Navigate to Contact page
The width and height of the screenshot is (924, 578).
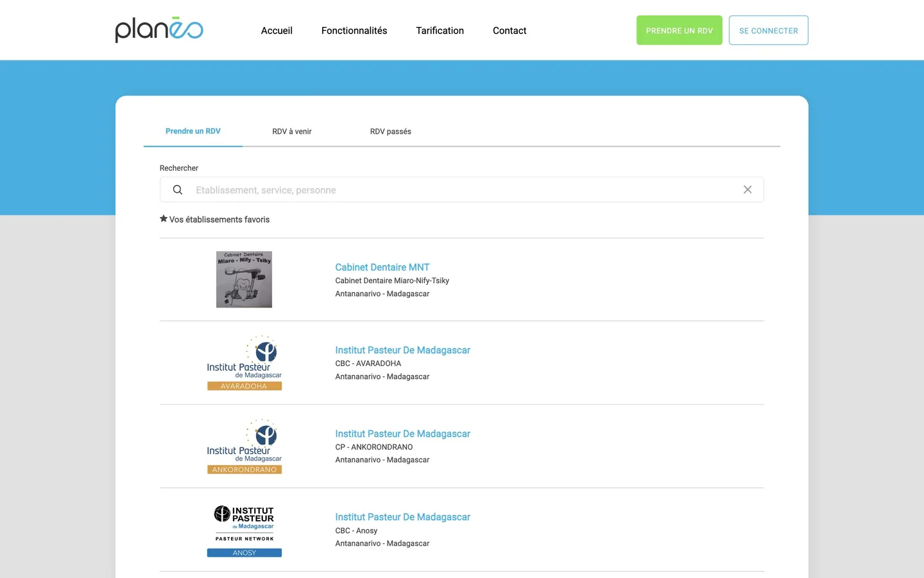click(509, 31)
